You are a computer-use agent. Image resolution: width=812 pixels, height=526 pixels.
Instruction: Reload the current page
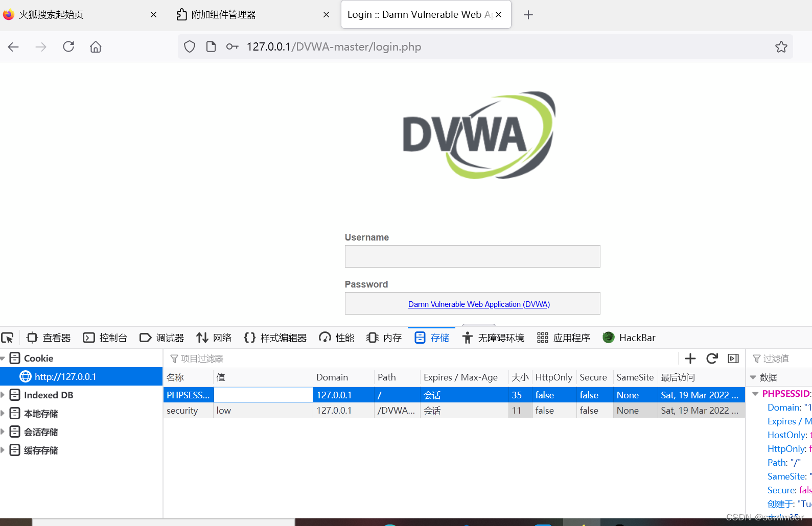tap(68, 47)
